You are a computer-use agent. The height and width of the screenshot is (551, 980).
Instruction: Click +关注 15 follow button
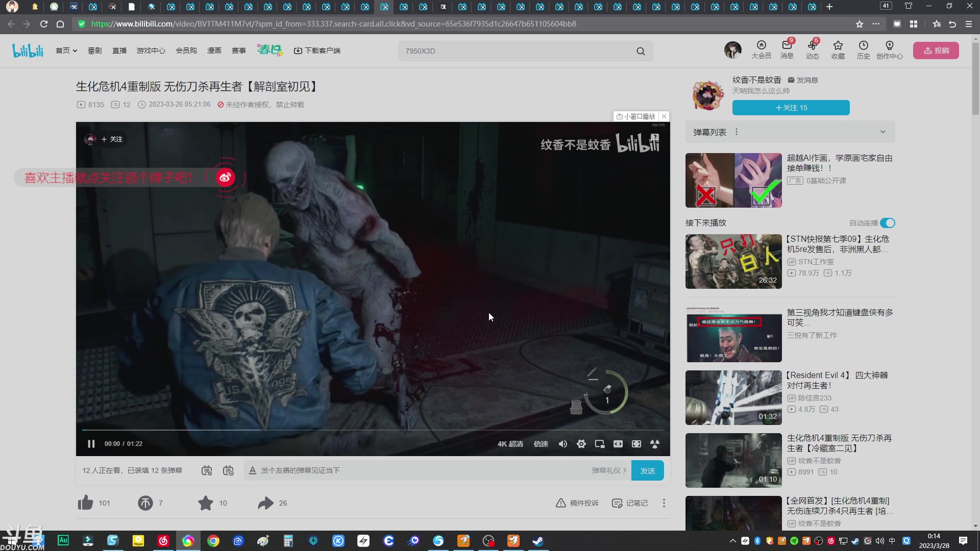click(791, 108)
